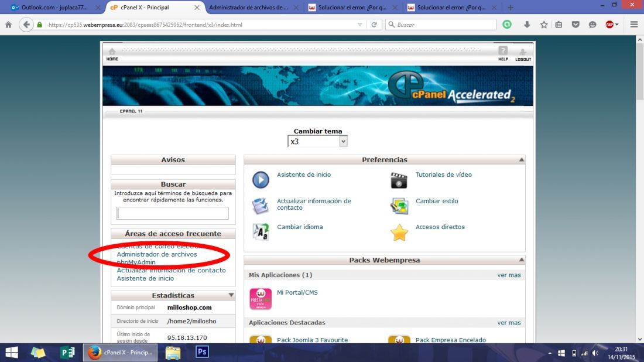Open the Windows Start button
This screenshot has width=644, height=362.
pyautogui.click(x=12, y=353)
